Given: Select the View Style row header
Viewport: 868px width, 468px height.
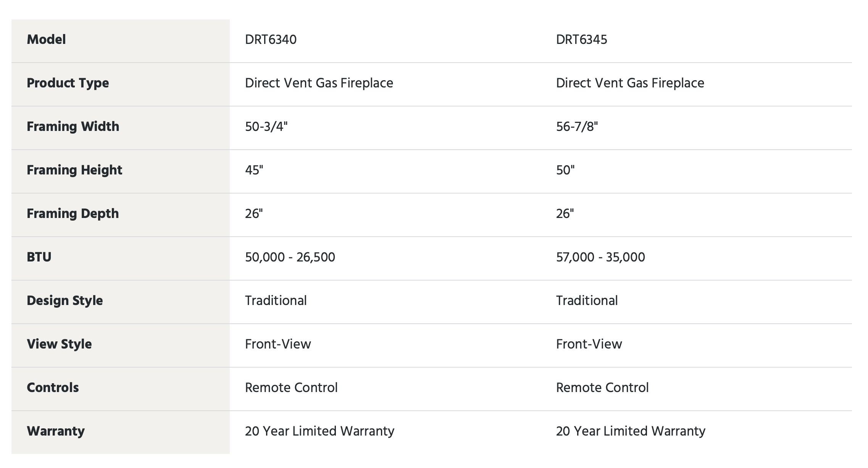Looking at the screenshot, I should tap(59, 344).
